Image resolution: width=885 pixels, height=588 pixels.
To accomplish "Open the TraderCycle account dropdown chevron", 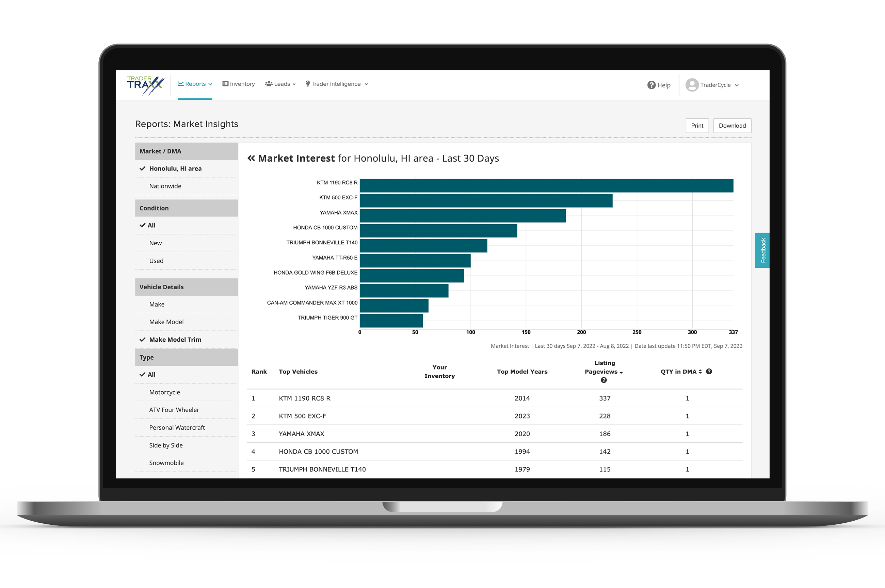I will pyautogui.click(x=737, y=85).
